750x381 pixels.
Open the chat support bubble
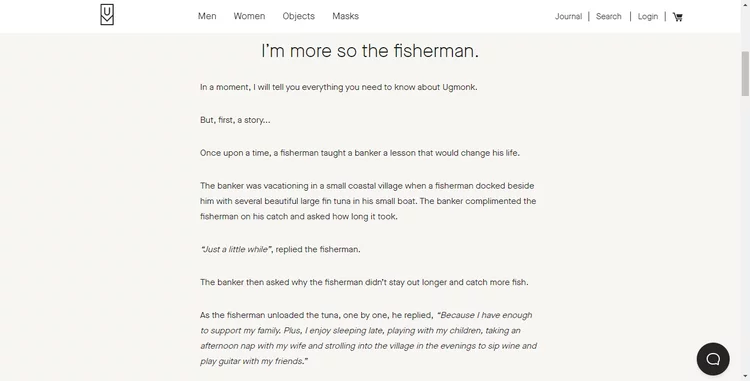713,359
